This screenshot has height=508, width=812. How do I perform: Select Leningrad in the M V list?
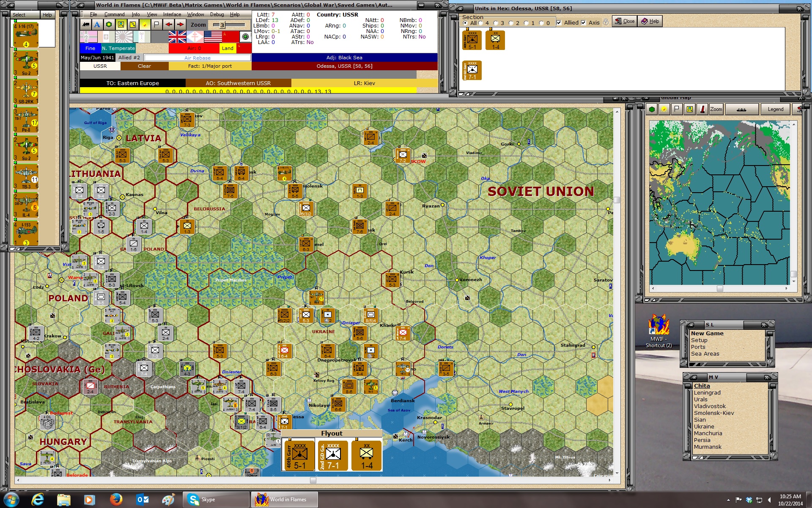tap(707, 393)
